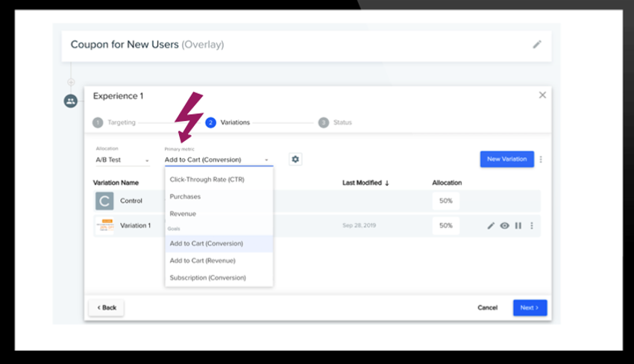Open the three-dot menu for Variation 1
Screen dimensions: 634x364
532,225
